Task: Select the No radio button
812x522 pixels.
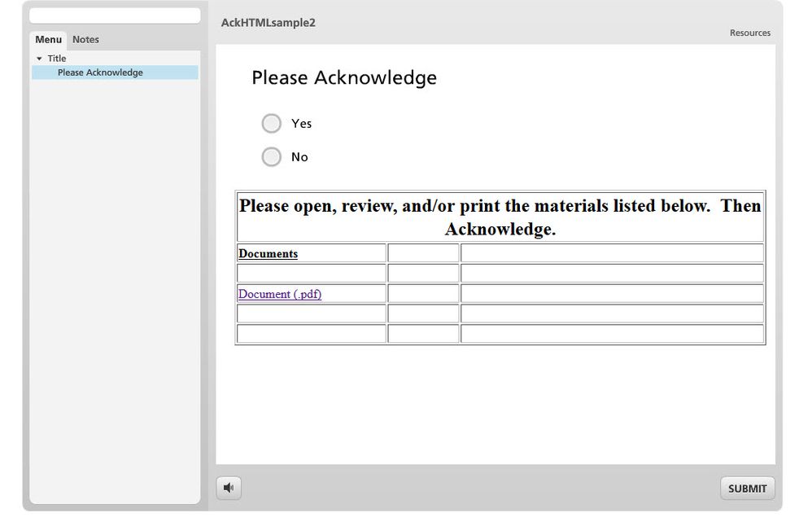Action: (x=271, y=157)
